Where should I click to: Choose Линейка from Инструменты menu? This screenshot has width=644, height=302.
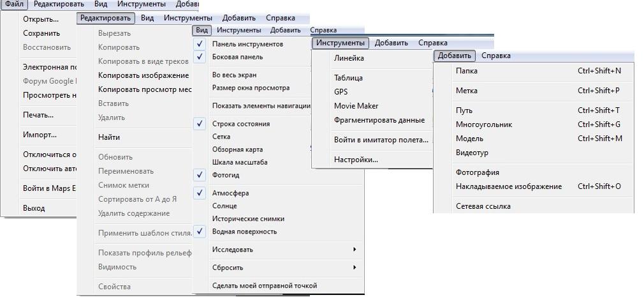[x=349, y=58]
